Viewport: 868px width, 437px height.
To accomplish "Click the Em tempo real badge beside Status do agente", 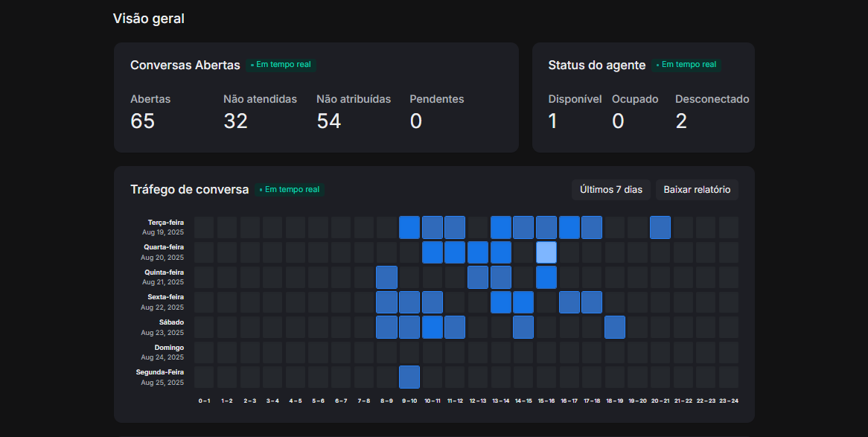I will pyautogui.click(x=686, y=65).
